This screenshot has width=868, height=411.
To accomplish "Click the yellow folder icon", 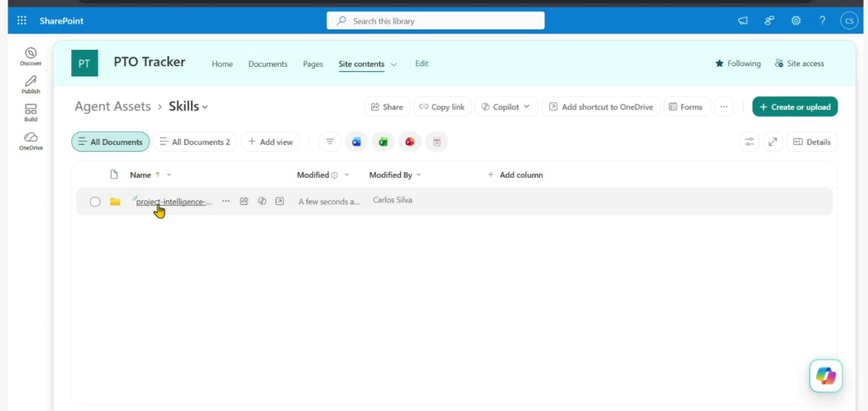I will 115,202.
